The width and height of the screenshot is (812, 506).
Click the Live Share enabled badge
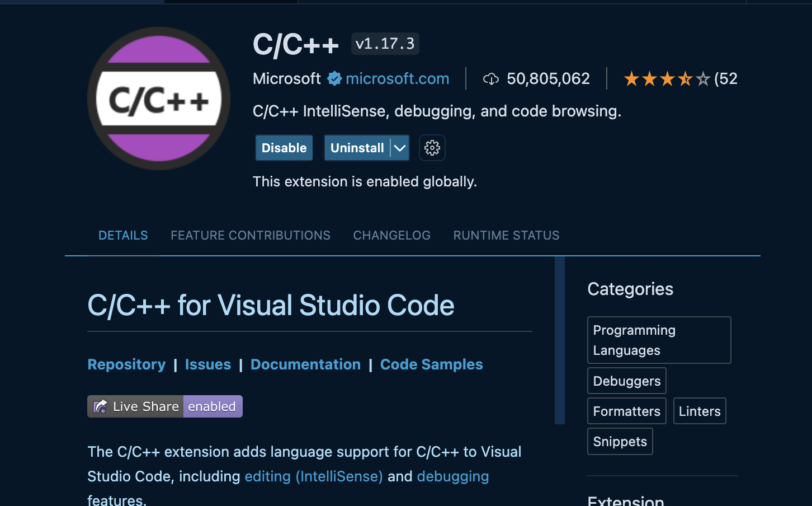click(165, 406)
